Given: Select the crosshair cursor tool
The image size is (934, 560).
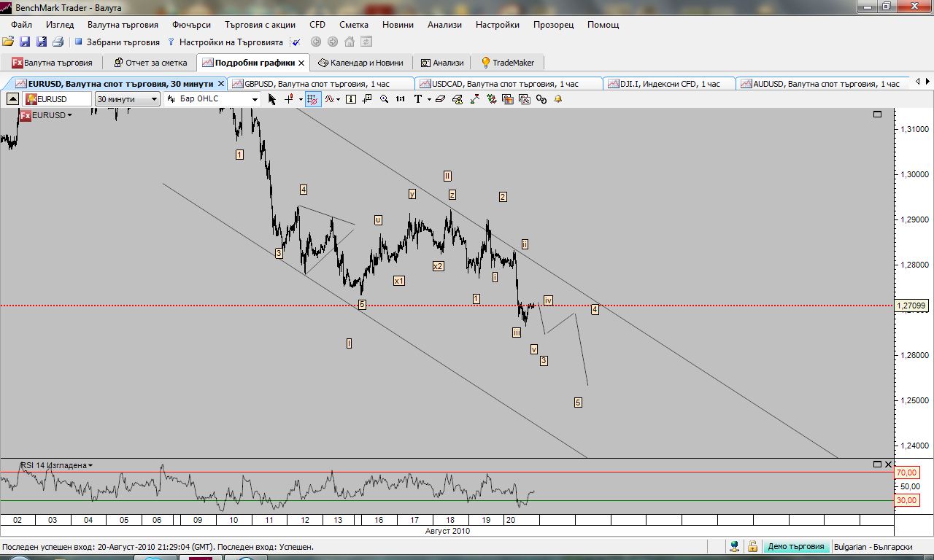Looking at the screenshot, I should click(x=289, y=99).
